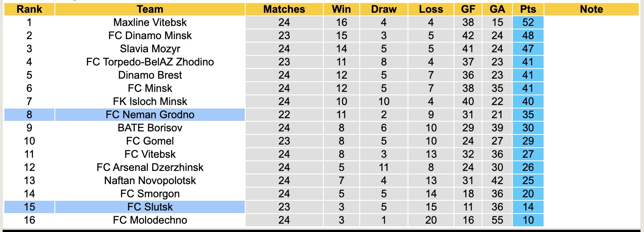
Task: Click FK Isloch Minsk's 40 points cell
Action: click(528, 101)
